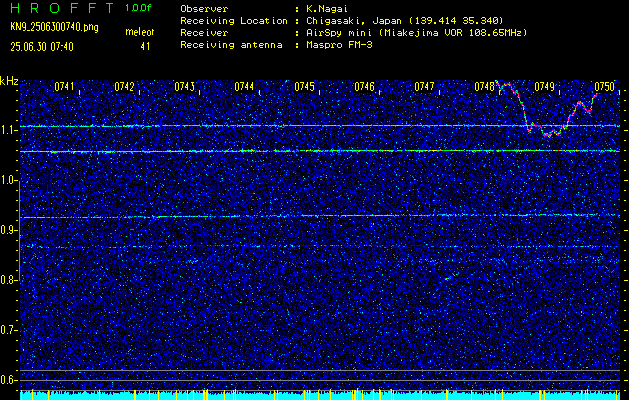Click the 0749 time marker

point(544,86)
